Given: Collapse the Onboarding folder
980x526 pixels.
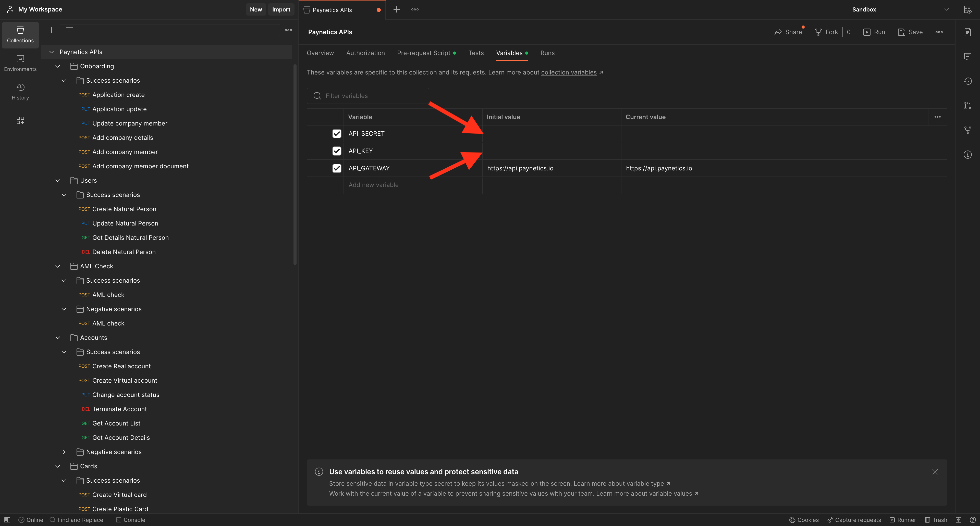Looking at the screenshot, I should (58, 66).
